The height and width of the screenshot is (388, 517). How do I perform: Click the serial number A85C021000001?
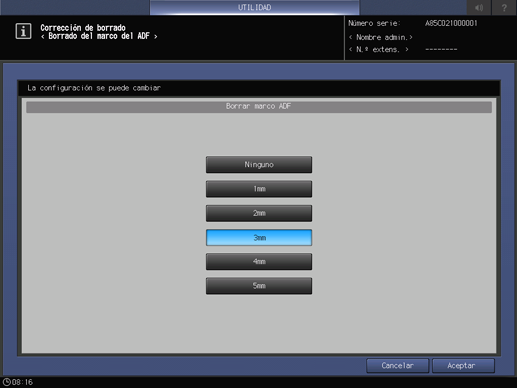(451, 23)
